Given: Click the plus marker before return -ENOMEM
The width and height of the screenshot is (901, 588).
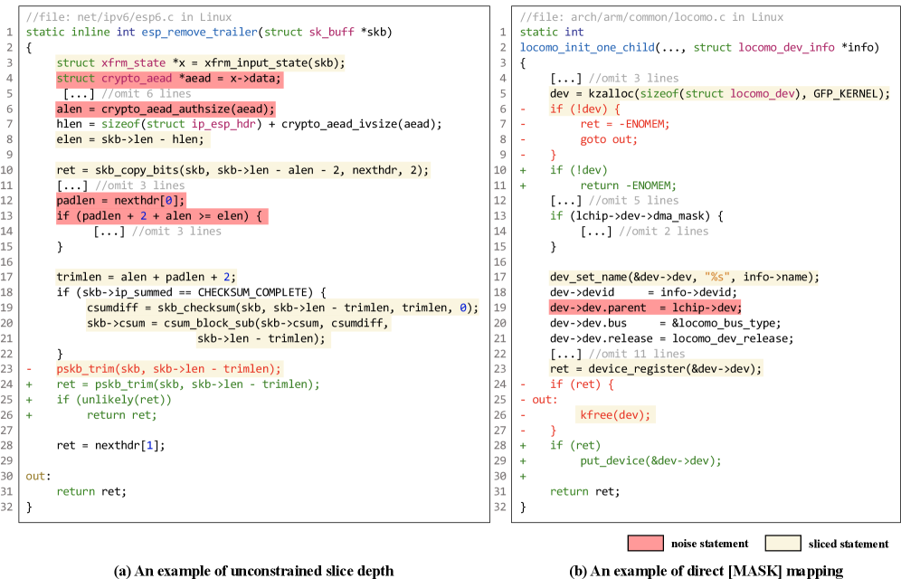Looking at the screenshot, I should [524, 185].
